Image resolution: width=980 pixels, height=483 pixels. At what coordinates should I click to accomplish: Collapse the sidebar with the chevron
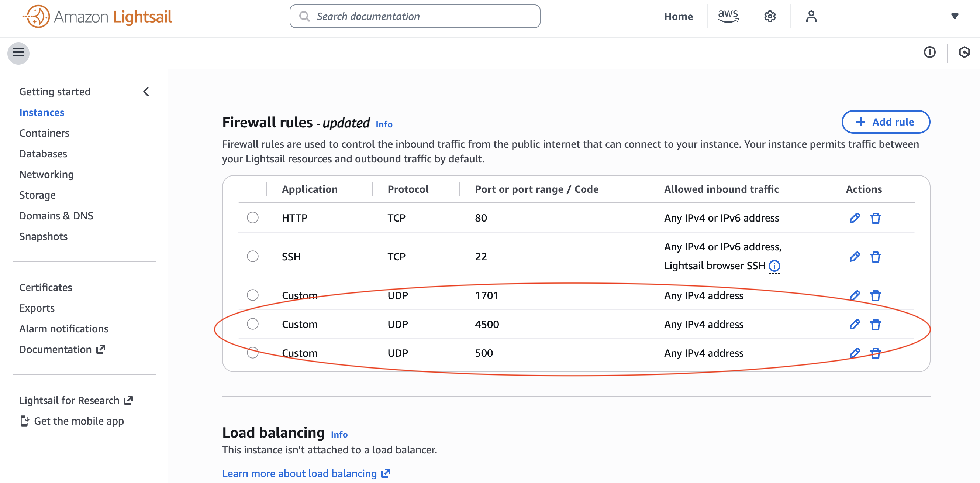(146, 92)
